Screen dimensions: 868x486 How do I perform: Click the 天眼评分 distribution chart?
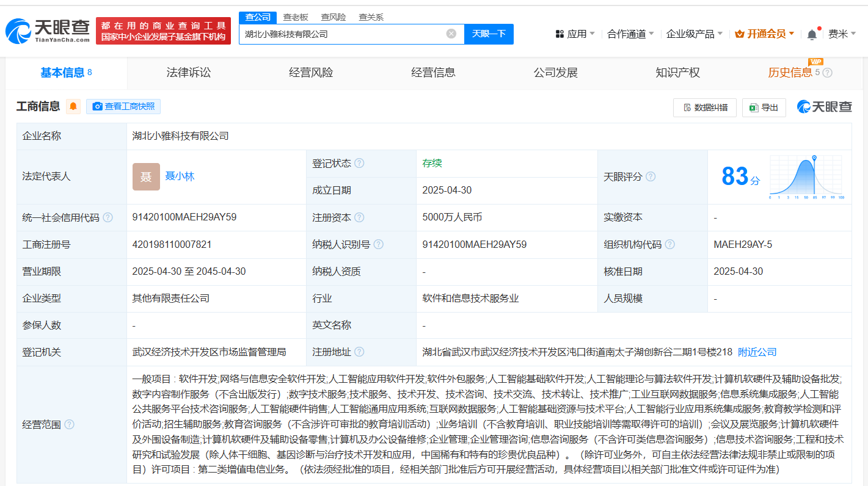(x=806, y=177)
